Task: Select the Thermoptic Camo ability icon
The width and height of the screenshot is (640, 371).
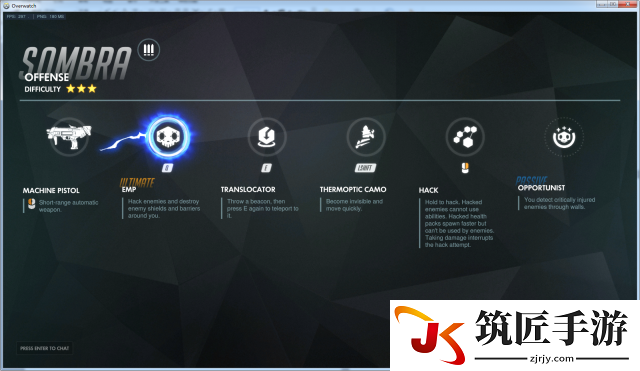Action: pos(366,137)
